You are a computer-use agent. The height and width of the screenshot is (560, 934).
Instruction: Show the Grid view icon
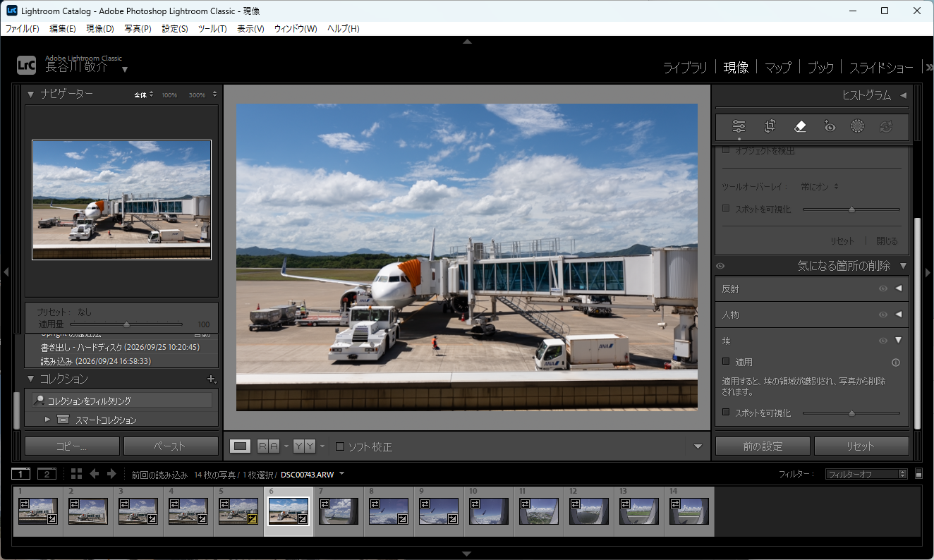tap(76, 474)
